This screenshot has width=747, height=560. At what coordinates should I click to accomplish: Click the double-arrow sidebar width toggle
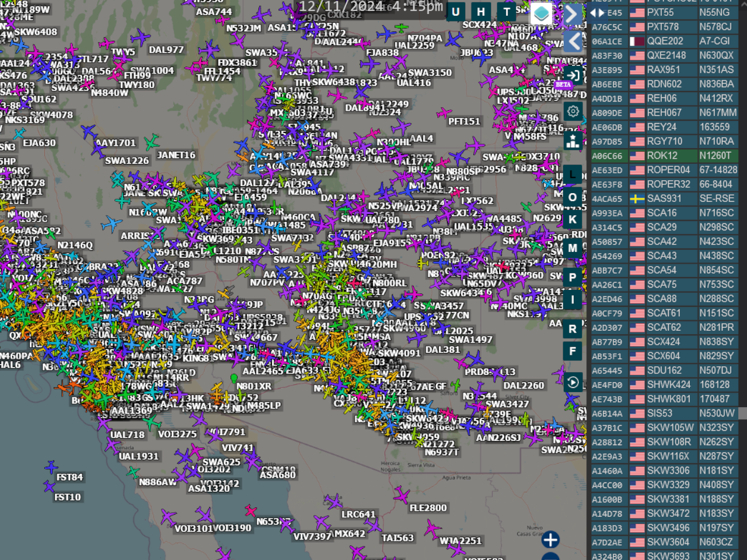pos(597,12)
